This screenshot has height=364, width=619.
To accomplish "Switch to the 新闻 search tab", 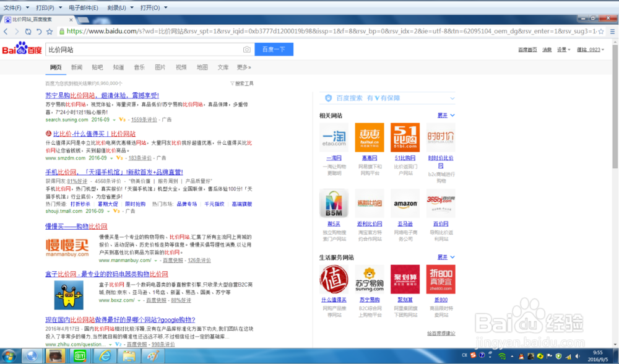I will (x=77, y=67).
